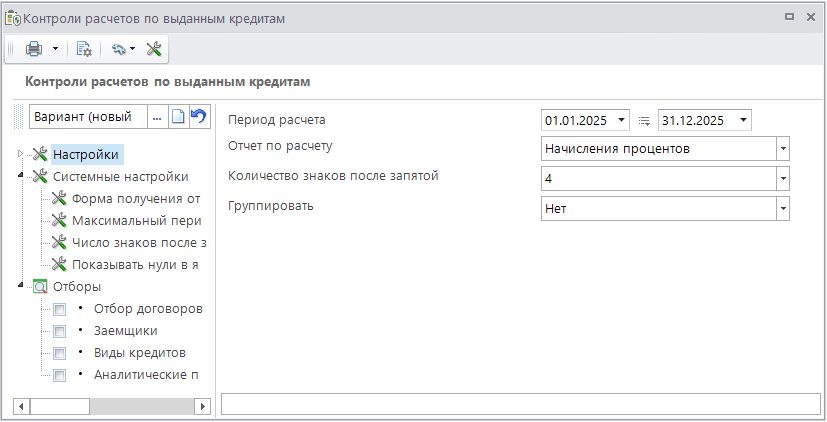Click the period selector icon between the dates

pyautogui.click(x=644, y=121)
